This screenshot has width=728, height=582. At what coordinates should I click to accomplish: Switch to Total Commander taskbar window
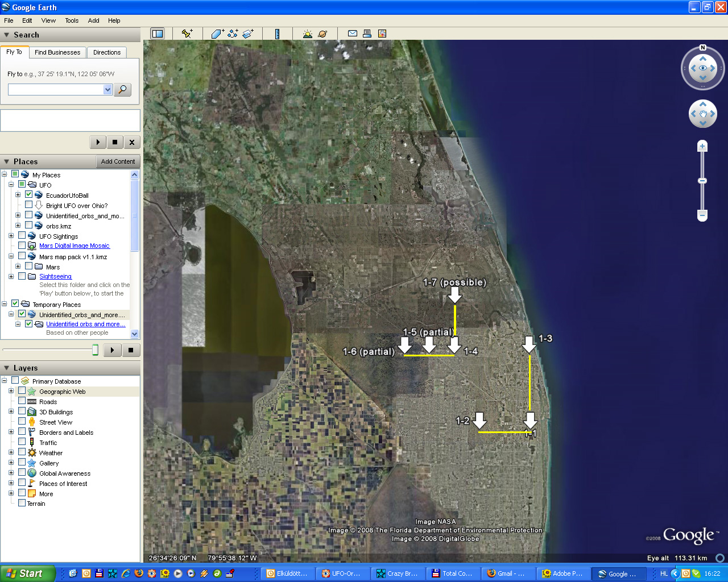pyautogui.click(x=453, y=573)
